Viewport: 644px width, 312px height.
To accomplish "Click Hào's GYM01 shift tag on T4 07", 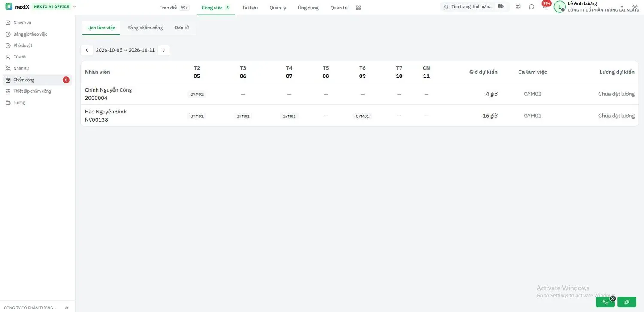I will coord(289,116).
